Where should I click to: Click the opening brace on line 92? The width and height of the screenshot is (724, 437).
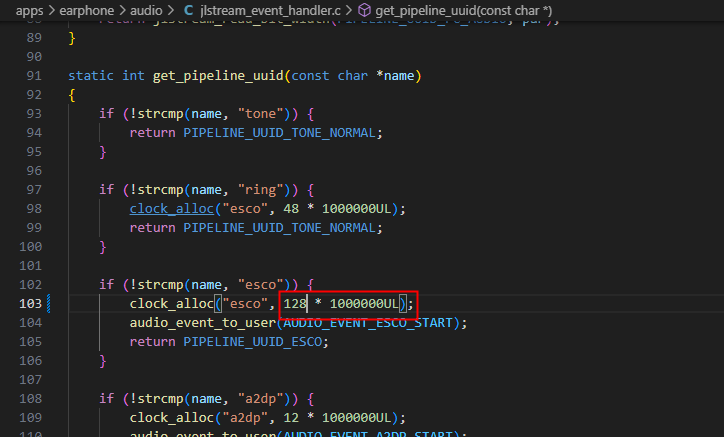(x=72, y=95)
